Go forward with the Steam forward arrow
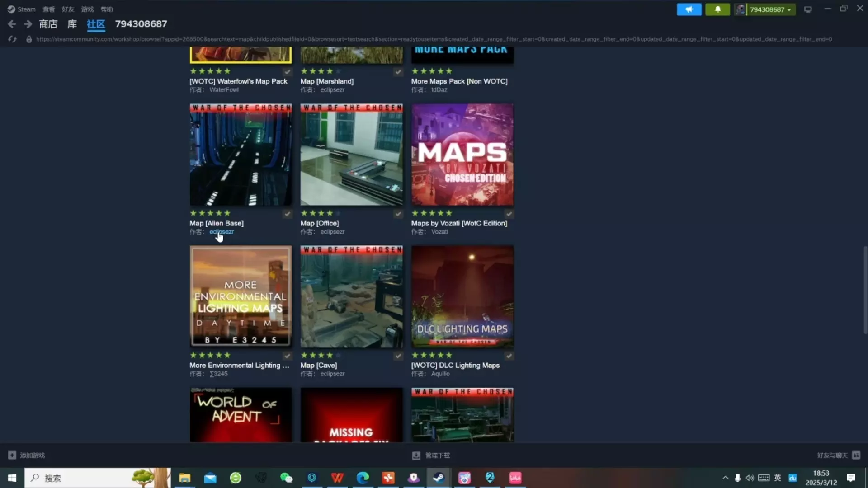The image size is (868, 488). [x=28, y=24]
